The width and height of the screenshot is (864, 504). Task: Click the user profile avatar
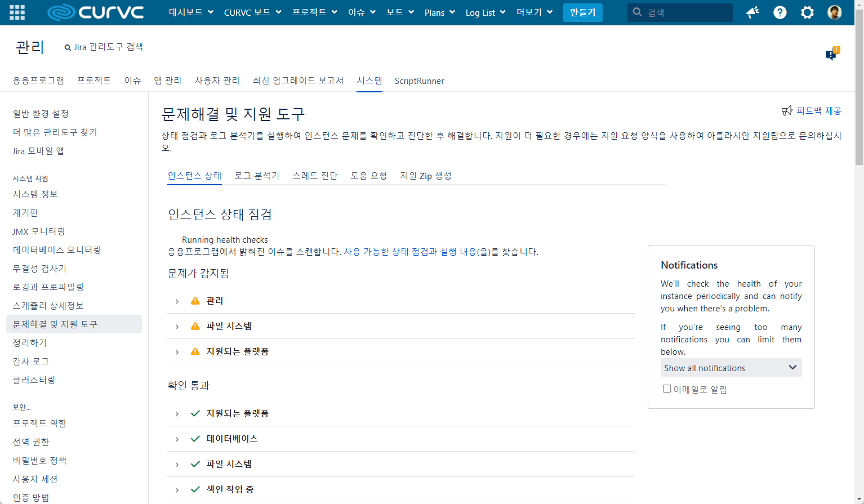(x=834, y=12)
